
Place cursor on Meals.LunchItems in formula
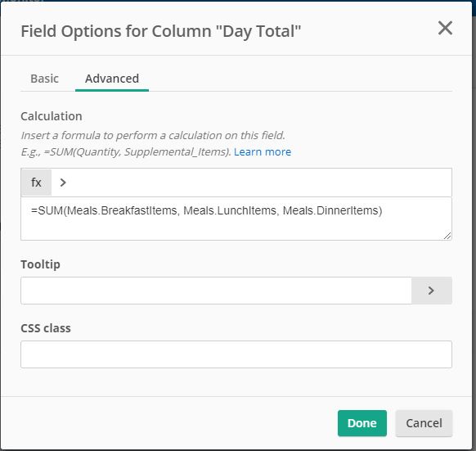[231, 210]
